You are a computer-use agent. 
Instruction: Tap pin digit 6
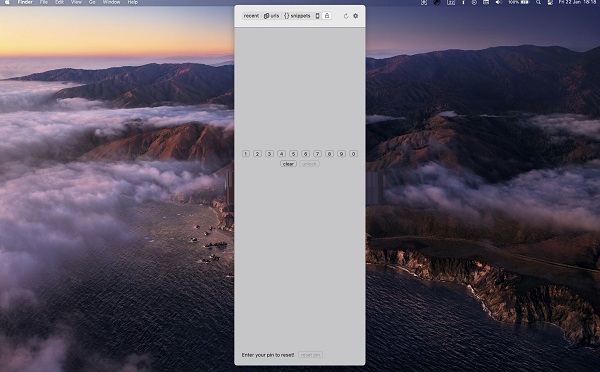click(305, 153)
